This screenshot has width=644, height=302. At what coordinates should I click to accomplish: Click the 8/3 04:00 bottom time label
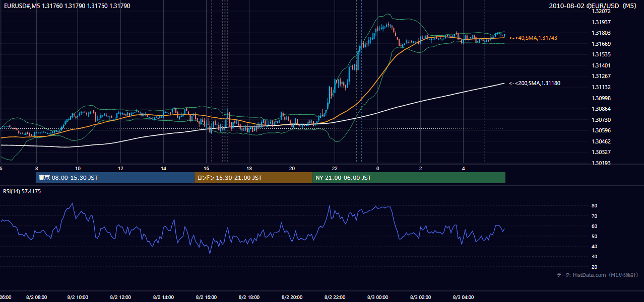(463, 297)
